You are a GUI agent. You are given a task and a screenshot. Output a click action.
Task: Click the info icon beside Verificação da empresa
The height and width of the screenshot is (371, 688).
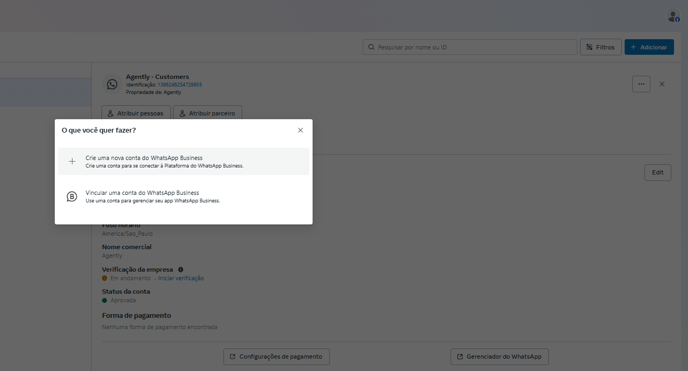point(180,269)
